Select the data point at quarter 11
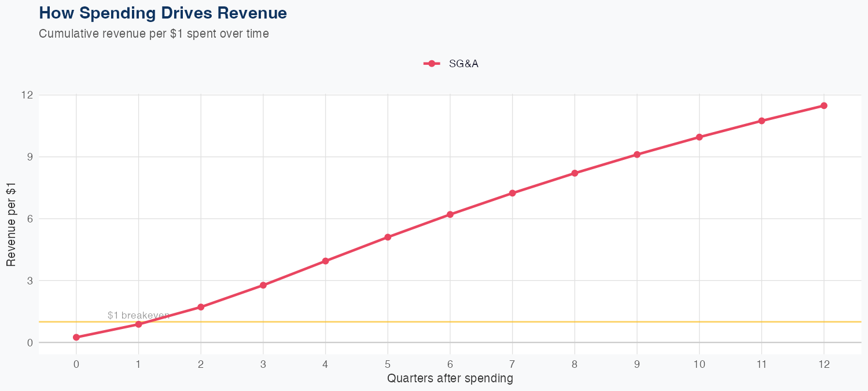This screenshot has height=391, width=868. pyautogui.click(x=762, y=121)
